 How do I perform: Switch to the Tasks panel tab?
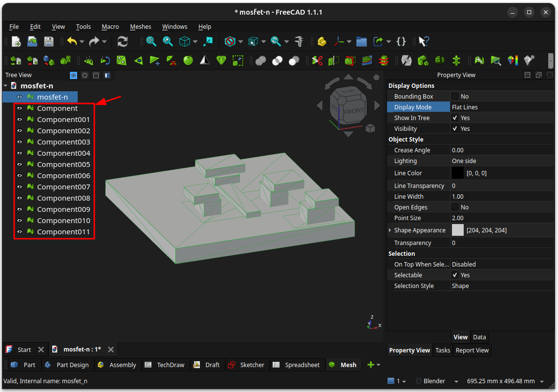443,350
